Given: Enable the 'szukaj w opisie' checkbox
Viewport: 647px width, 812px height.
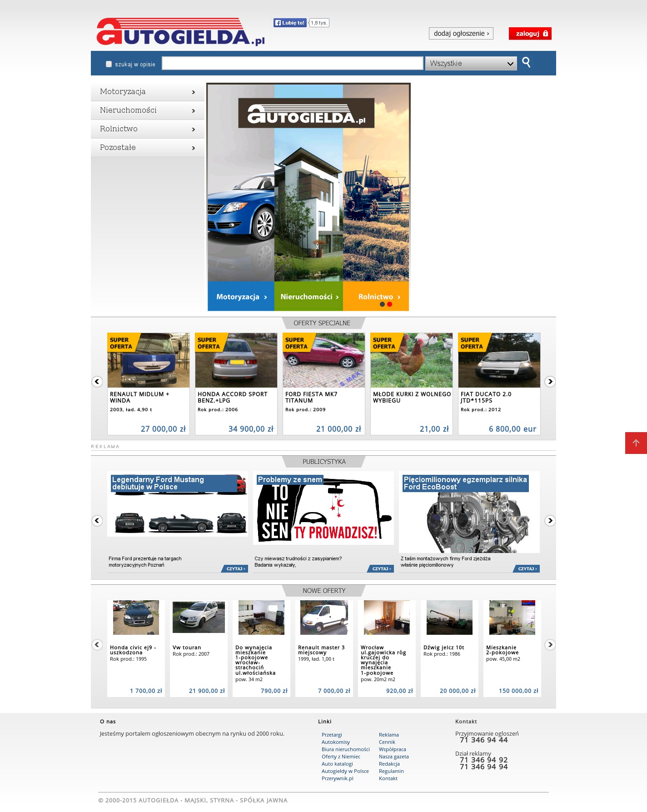Looking at the screenshot, I should [109, 64].
